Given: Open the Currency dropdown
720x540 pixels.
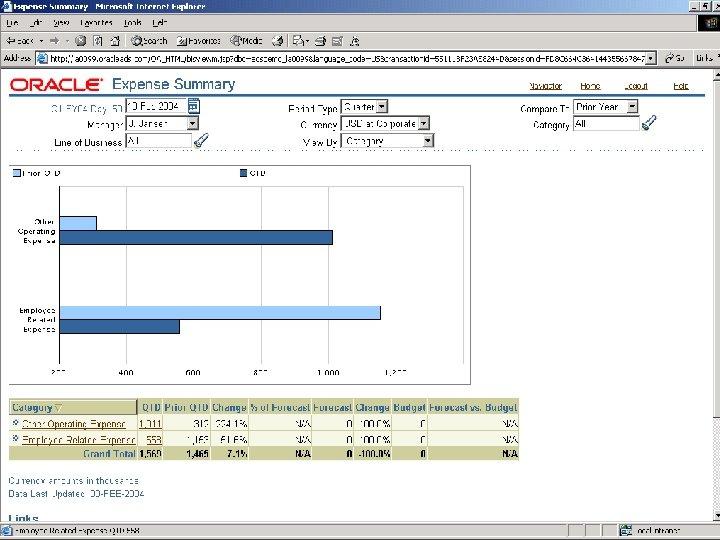Looking at the screenshot, I should pyautogui.click(x=424, y=123).
